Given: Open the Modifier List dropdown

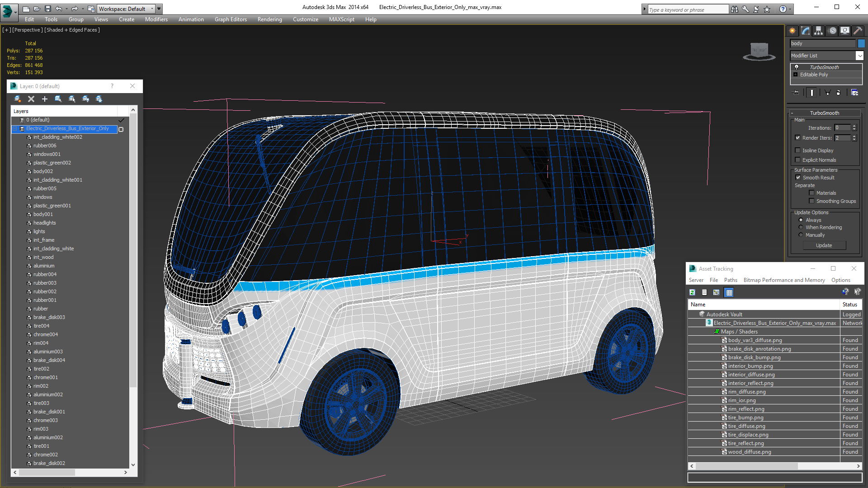Looking at the screenshot, I should tap(859, 56).
